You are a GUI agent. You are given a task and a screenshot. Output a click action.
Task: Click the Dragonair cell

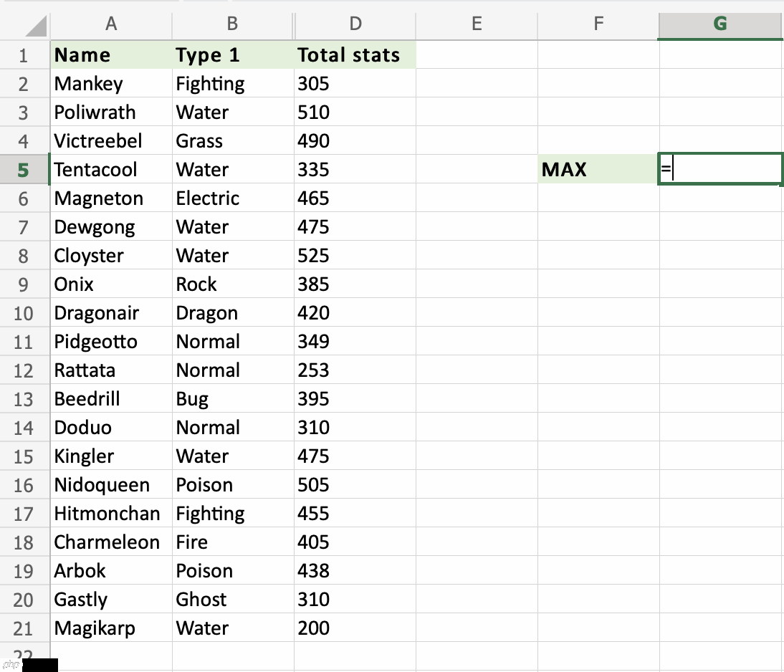coord(111,313)
